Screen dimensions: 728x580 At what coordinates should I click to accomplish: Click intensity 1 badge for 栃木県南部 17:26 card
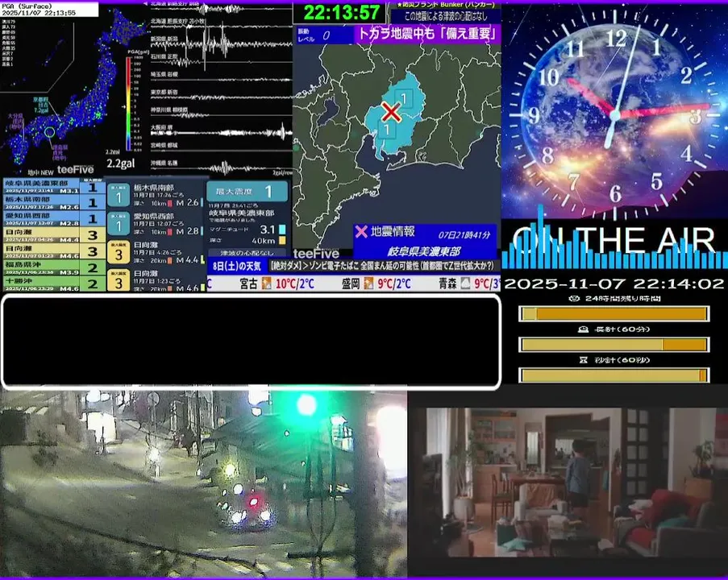[x=119, y=195]
